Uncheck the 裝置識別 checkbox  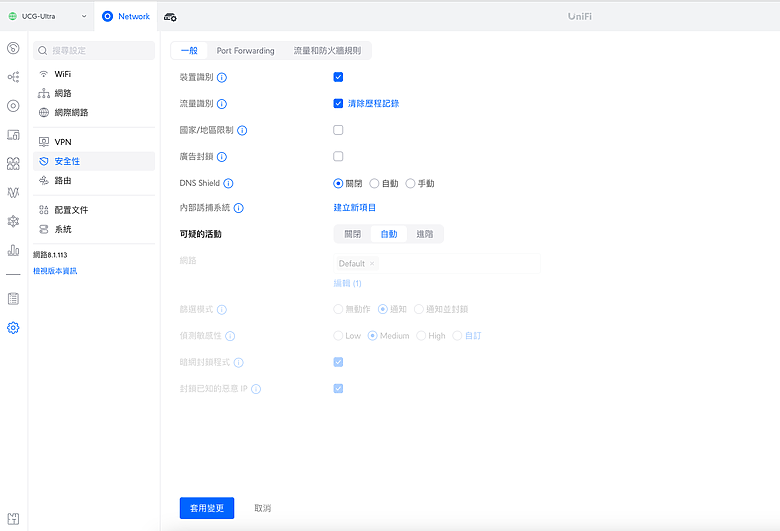(x=338, y=77)
